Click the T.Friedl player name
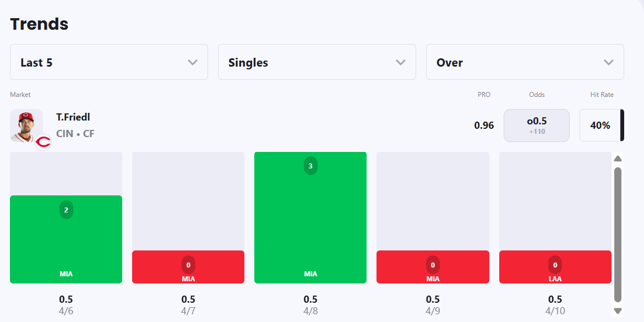 [73, 117]
